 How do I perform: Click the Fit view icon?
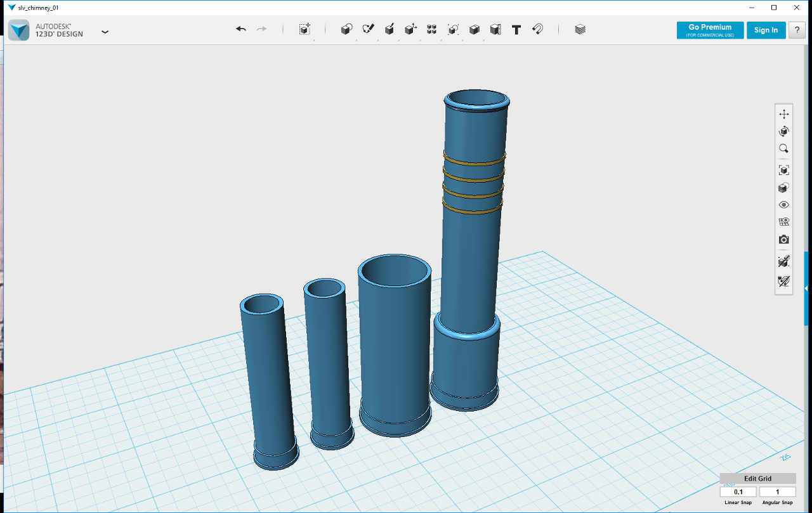pyautogui.click(x=784, y=170)
